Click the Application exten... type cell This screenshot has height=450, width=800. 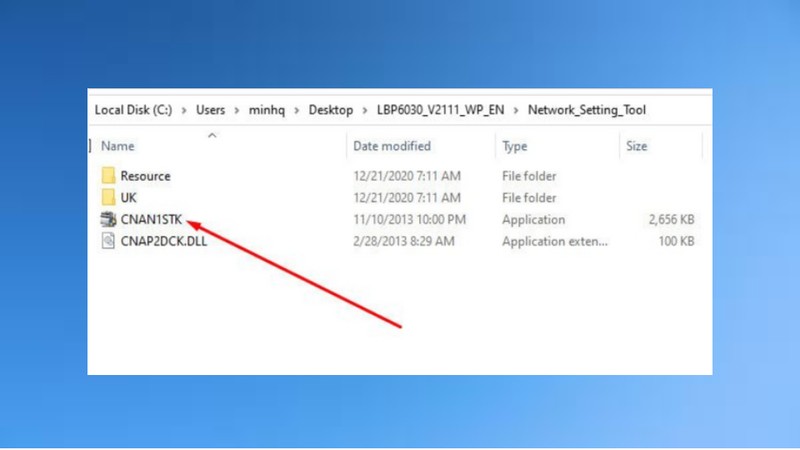[x=555, y=242]
